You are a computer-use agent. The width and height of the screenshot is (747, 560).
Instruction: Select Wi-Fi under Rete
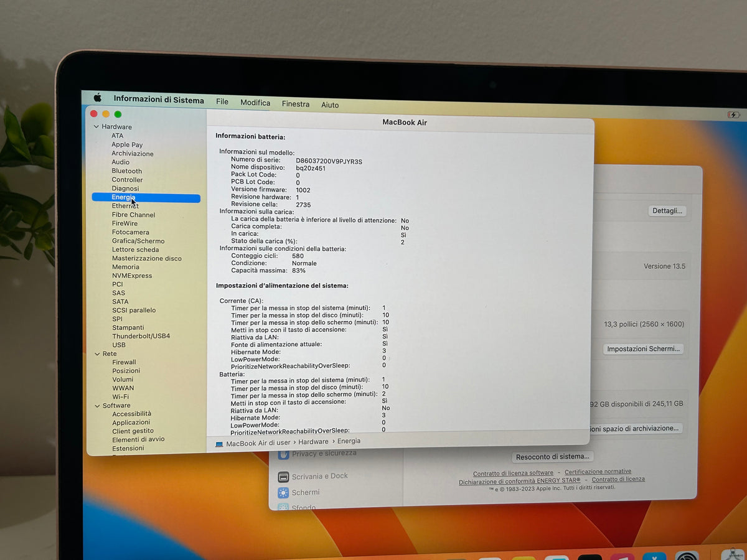click(x=121, y=397)
